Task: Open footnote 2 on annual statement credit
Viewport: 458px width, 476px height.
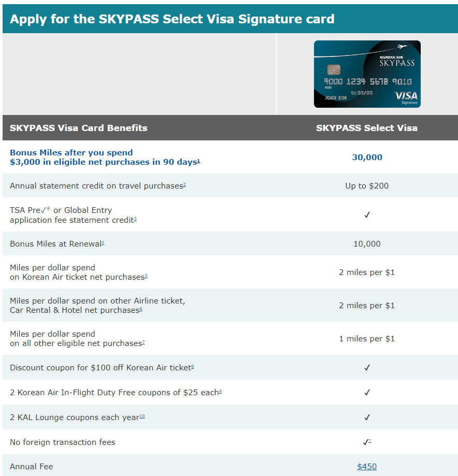Action: pyautogui.click(x=184, y=184)
